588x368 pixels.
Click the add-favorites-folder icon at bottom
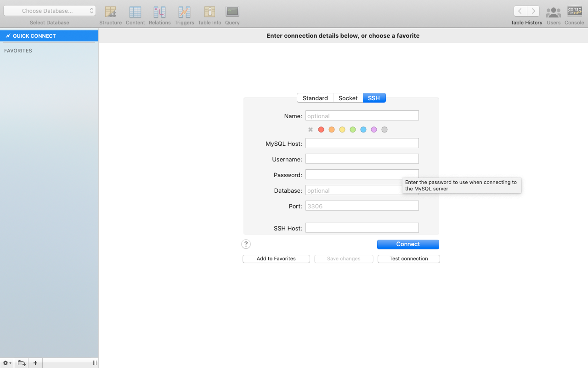pos(21,363)
